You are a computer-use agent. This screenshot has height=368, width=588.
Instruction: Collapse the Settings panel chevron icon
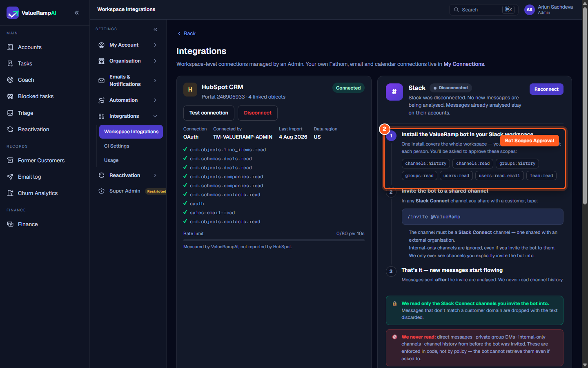[x=156, y=29]
